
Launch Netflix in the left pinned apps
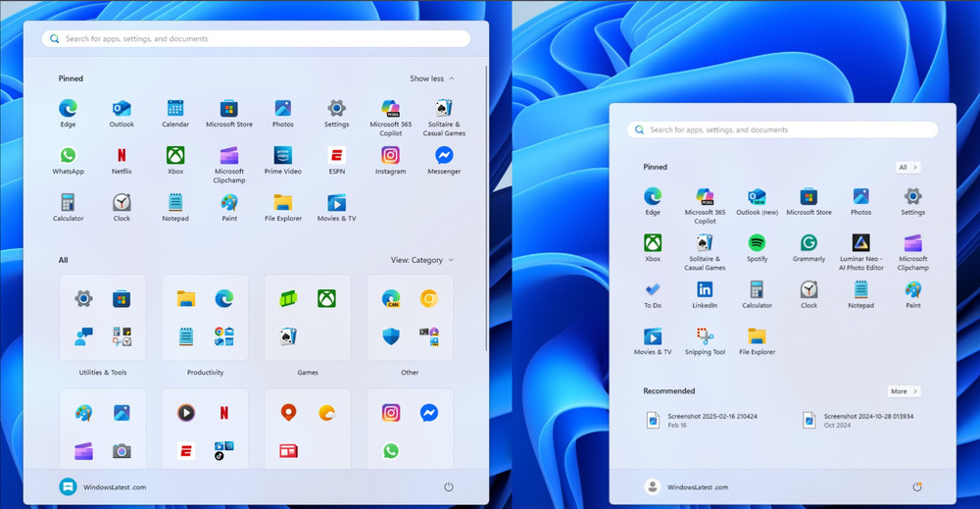(122, 160)
